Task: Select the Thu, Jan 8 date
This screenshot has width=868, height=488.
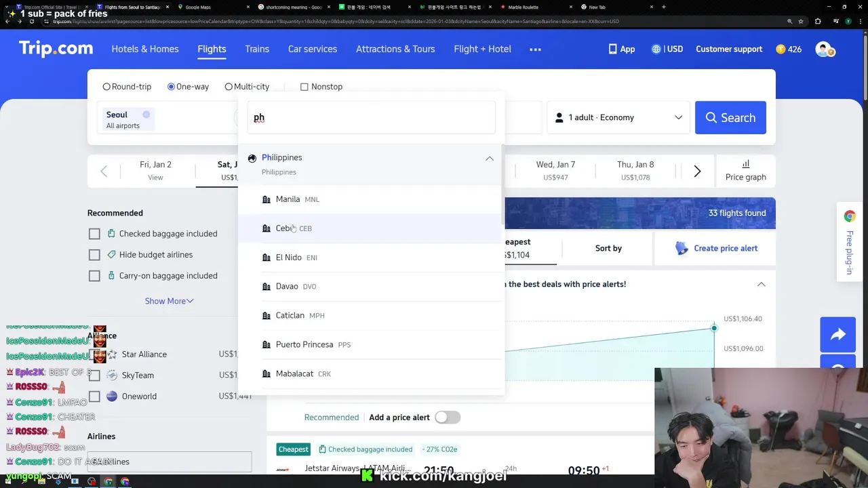Action: tap(635, 171)
